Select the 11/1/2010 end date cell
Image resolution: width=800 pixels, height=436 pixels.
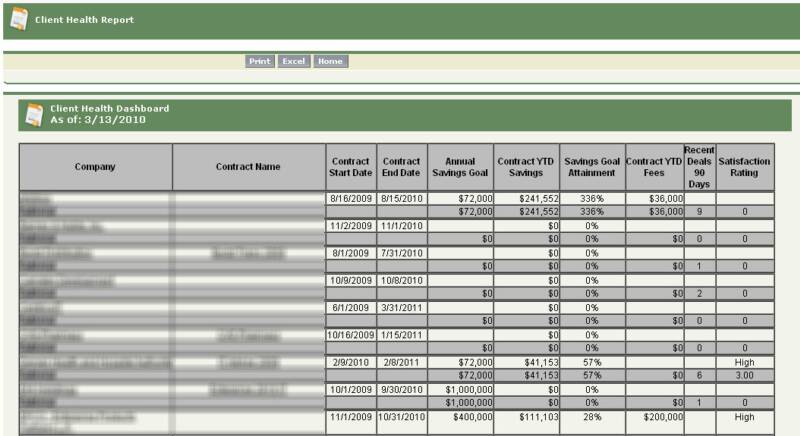(402, 226)
